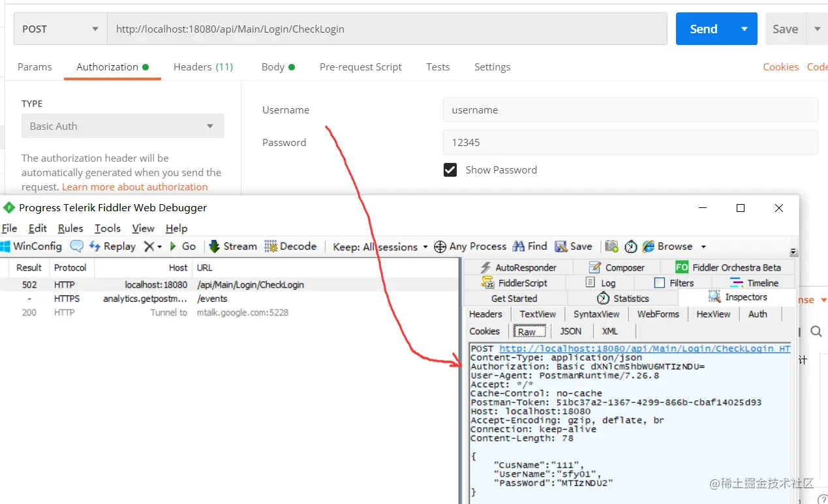Open the FiddlerScript tab
Screen dimensions: 828x504
pyautogui.click(x=515, y=283)
